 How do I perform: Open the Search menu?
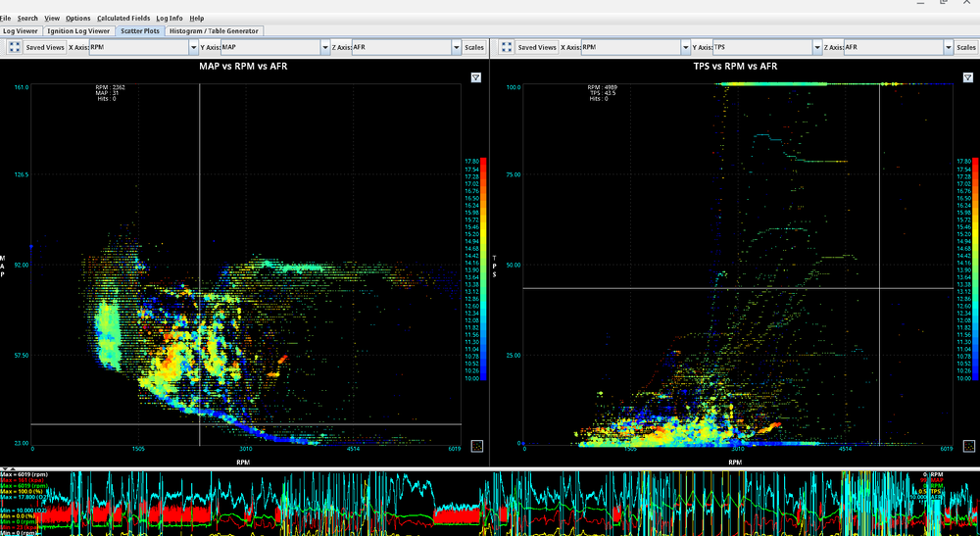pyautogui.click(x=27, y=18)
